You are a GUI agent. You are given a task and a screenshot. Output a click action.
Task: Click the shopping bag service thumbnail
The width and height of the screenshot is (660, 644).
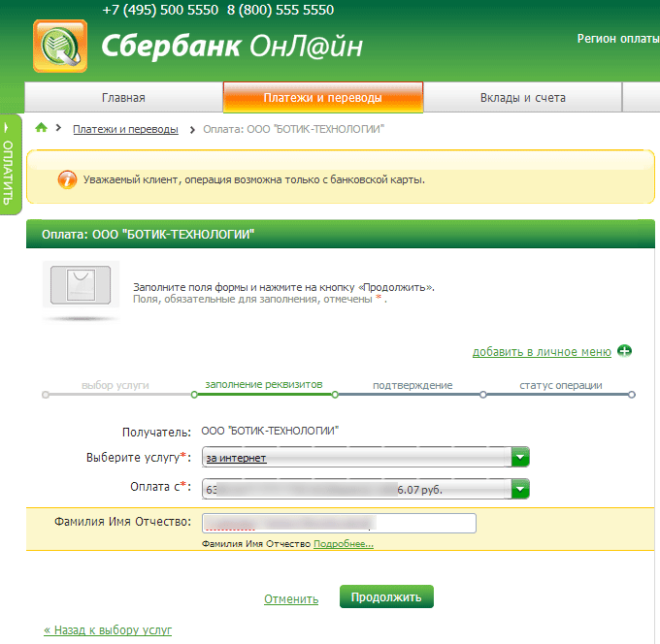(x=81, y=285)
